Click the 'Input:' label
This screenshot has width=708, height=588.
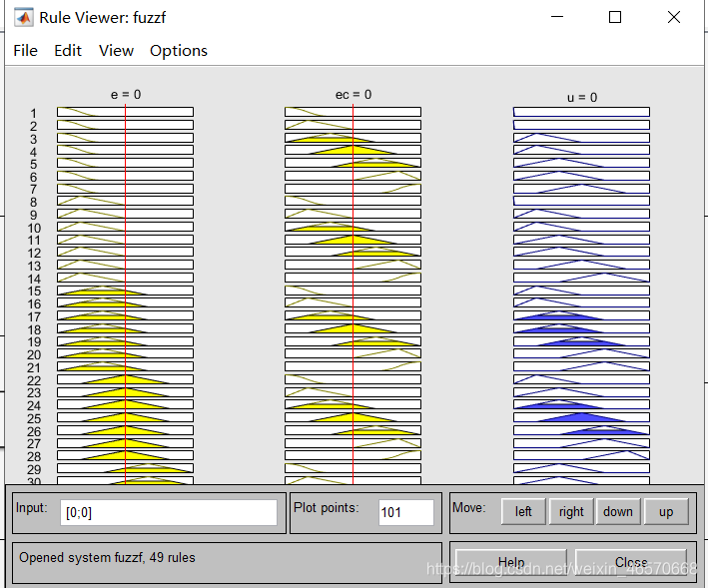tap(31, 508)
